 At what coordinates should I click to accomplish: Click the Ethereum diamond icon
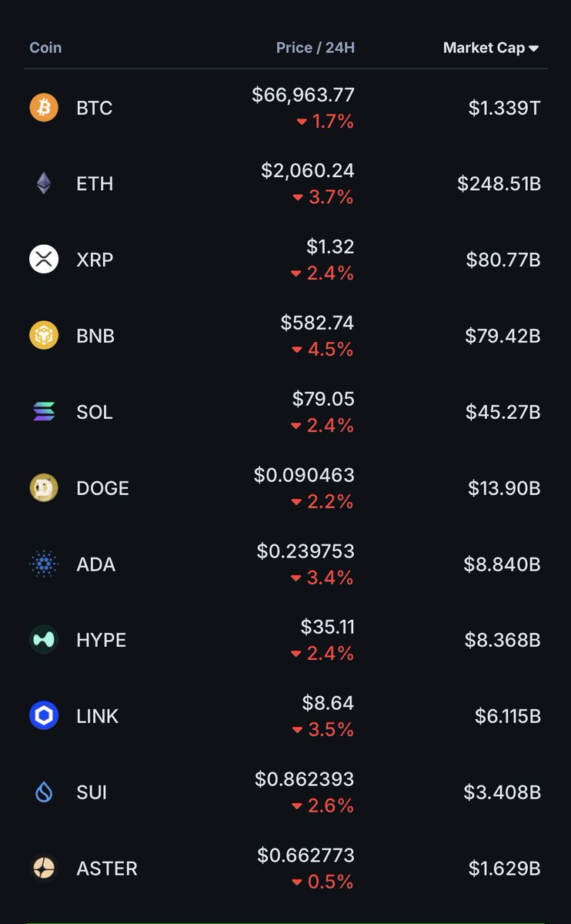tap(44, 183)
